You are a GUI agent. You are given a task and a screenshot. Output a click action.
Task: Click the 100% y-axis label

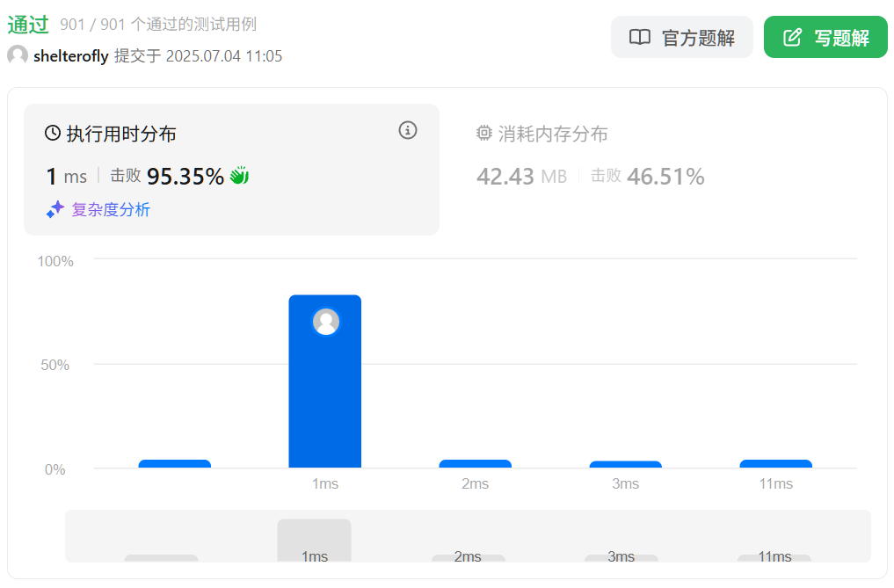coord(55,261)
